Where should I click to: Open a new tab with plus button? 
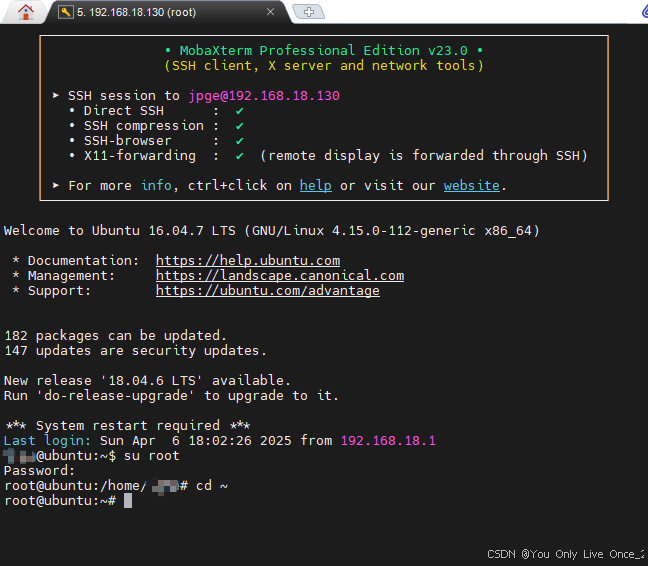tap(309, 12)
